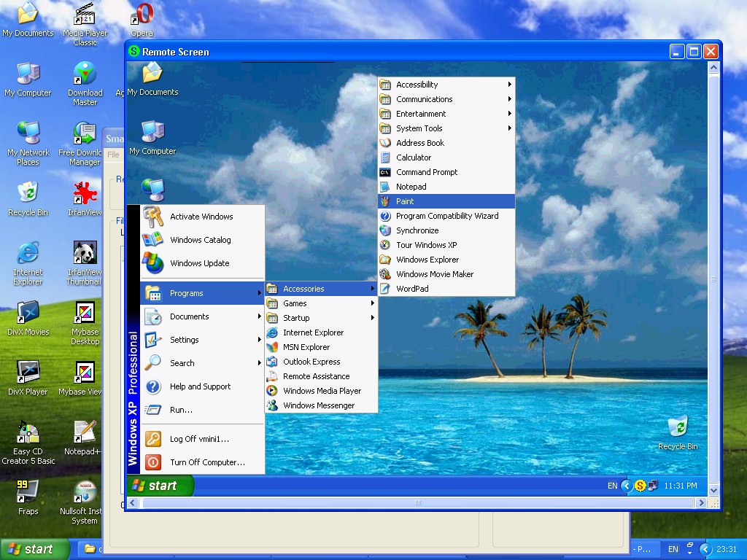Click the Internet Explorer icon in the Programs menu

272,332
